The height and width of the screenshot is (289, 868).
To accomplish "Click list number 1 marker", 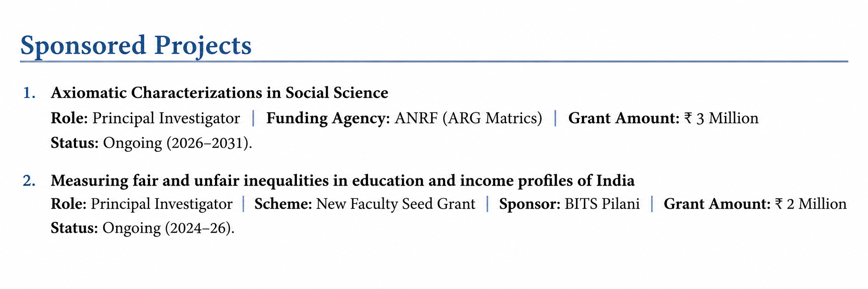I will click(29, 93).
